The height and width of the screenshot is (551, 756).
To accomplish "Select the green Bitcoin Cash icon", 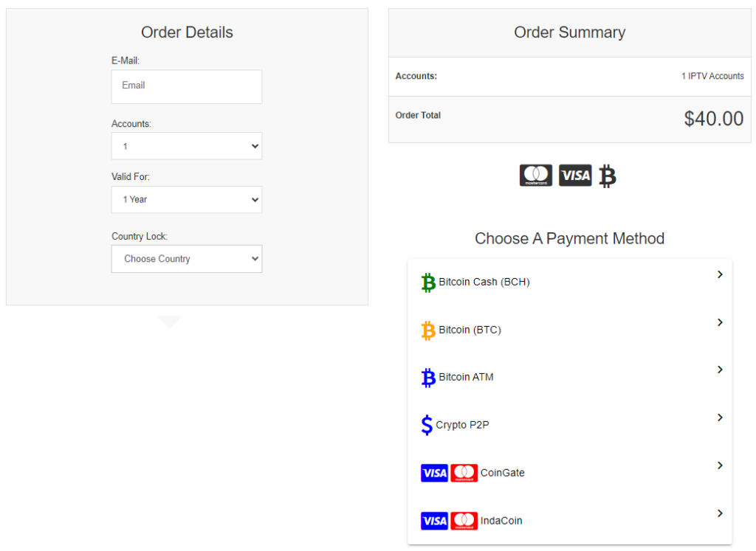I will (x=427, y=283).
